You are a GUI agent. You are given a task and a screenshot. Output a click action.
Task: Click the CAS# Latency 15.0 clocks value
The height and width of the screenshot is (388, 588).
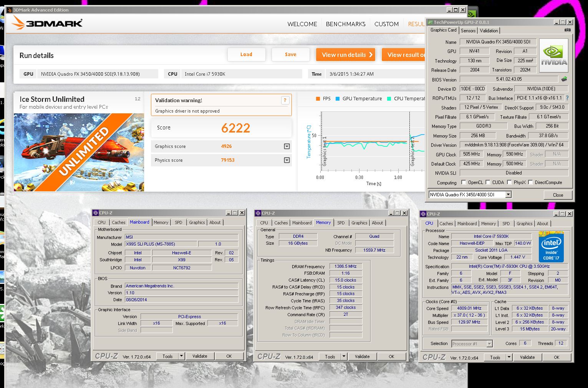[346, 280]
